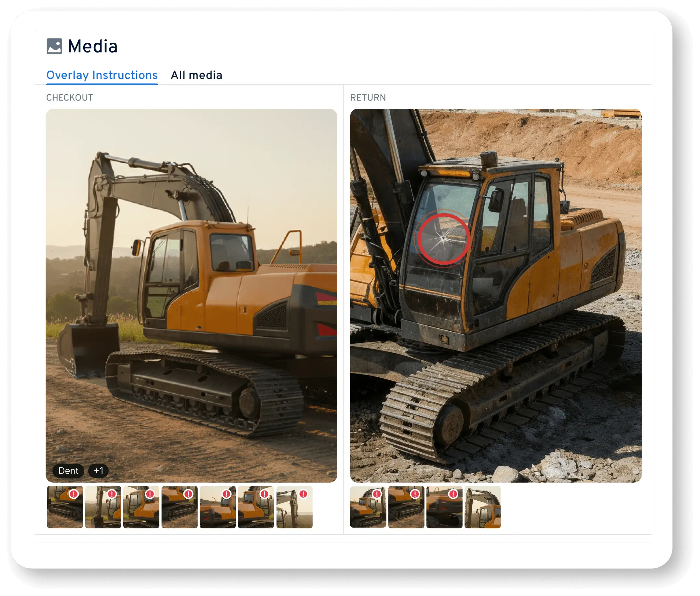700x596 pixels.
Task: Click alert icon on first return thumbnail
Action: click(376, 493)
